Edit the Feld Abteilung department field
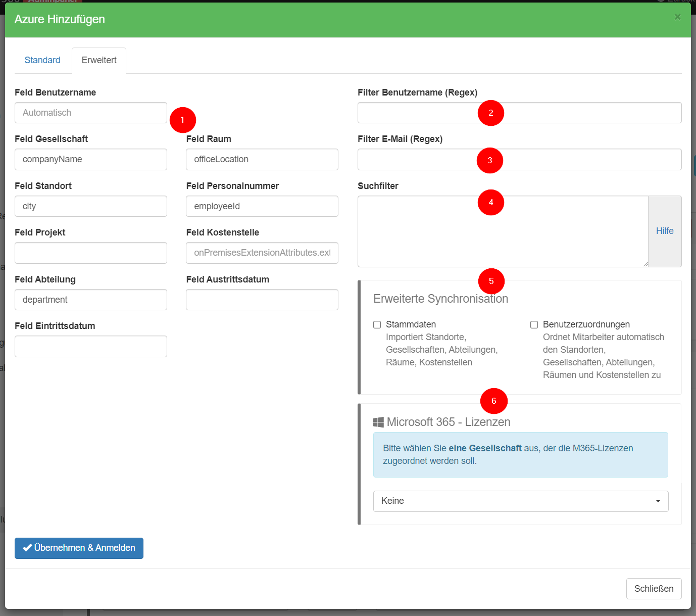The height and width of the screenshot is (616, 696). [91, 300]
